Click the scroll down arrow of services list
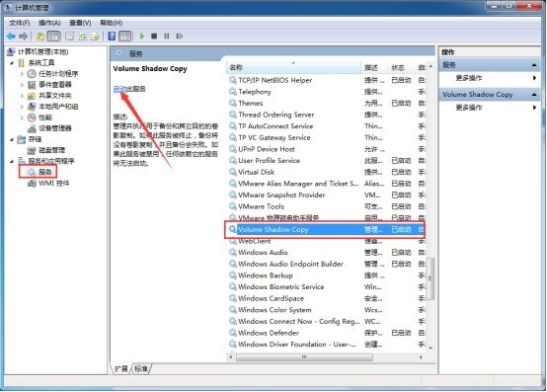 pyautogui.click(x=430, y=348)
